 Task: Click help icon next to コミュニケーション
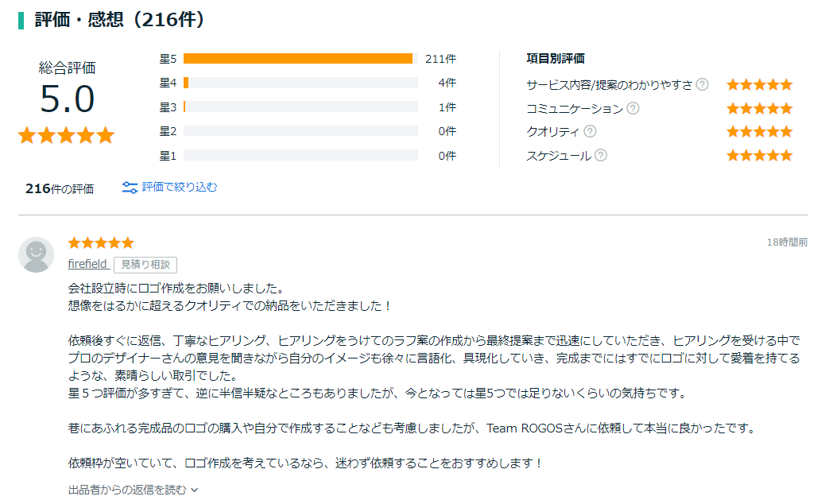tap(633, 108)
